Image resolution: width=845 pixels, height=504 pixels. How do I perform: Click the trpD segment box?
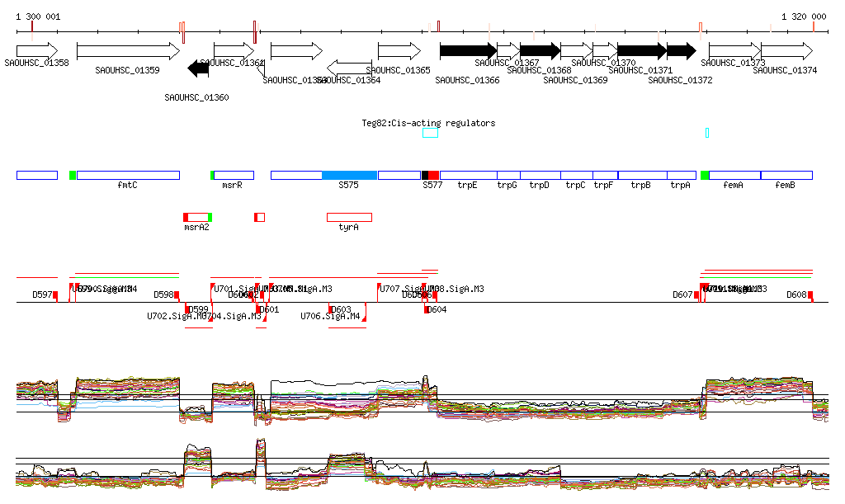click(541, 175)
